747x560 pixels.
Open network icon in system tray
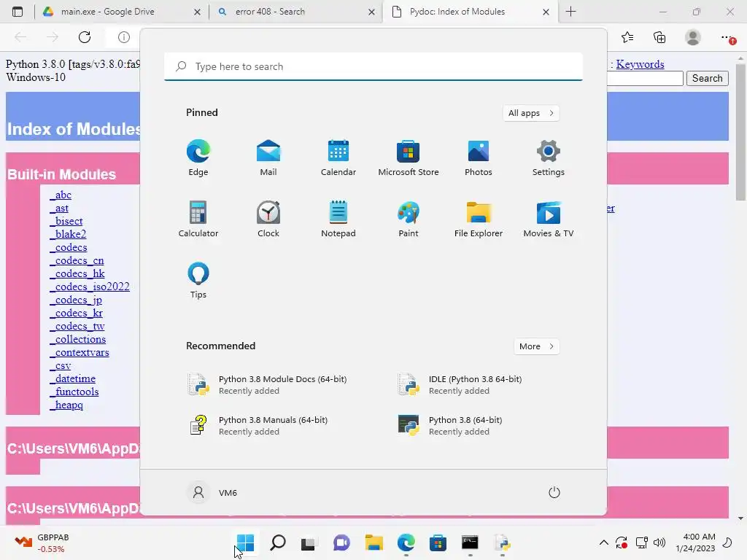(x=642, y=542)
